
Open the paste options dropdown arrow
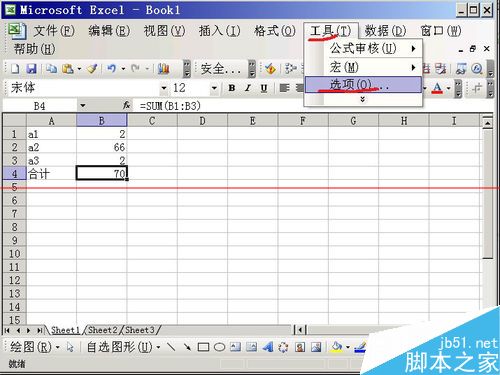tap(79, 69)
